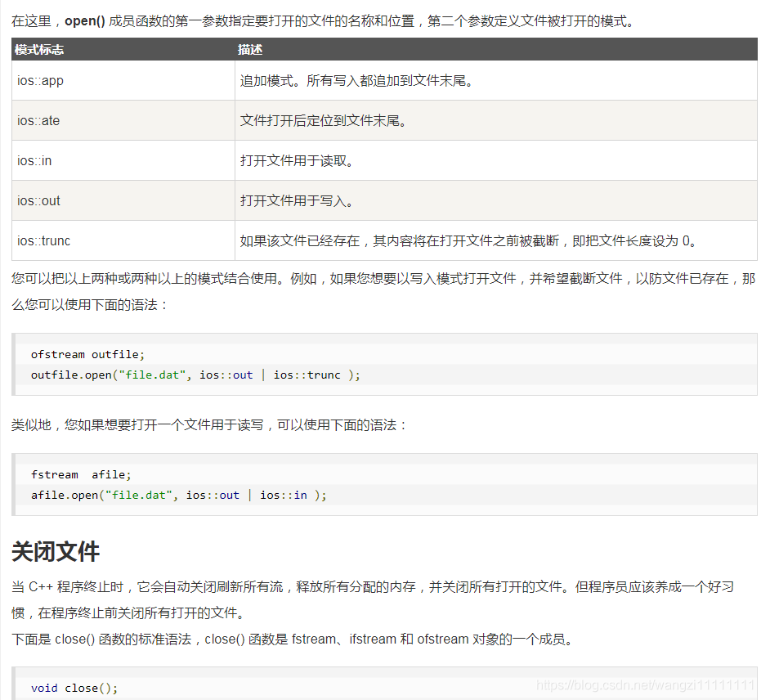
Task: Click code line outfile.open with ios::trunc
Action: 195,375
